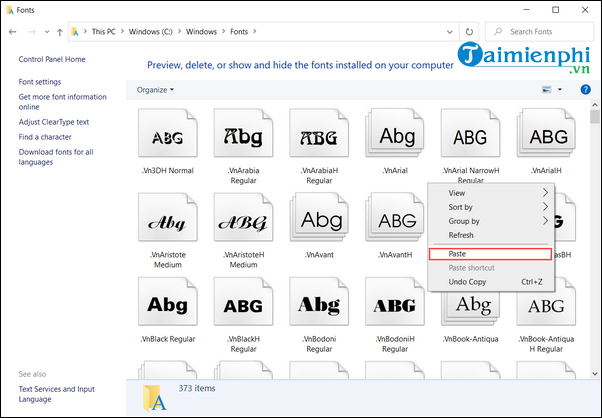Select the .VnBlack Regular font icon
602x418 pixels.
[168, 302]
